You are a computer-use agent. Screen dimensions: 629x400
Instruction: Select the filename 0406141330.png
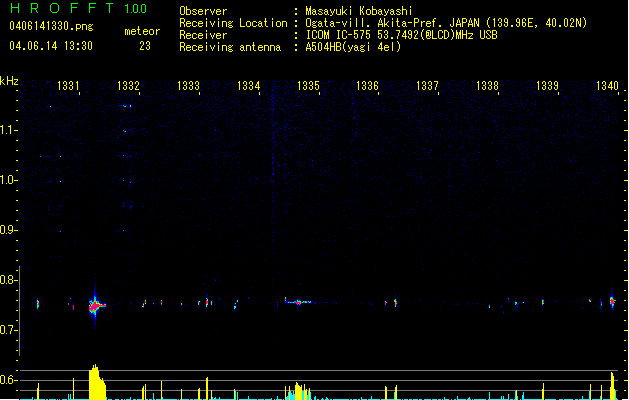51,27
